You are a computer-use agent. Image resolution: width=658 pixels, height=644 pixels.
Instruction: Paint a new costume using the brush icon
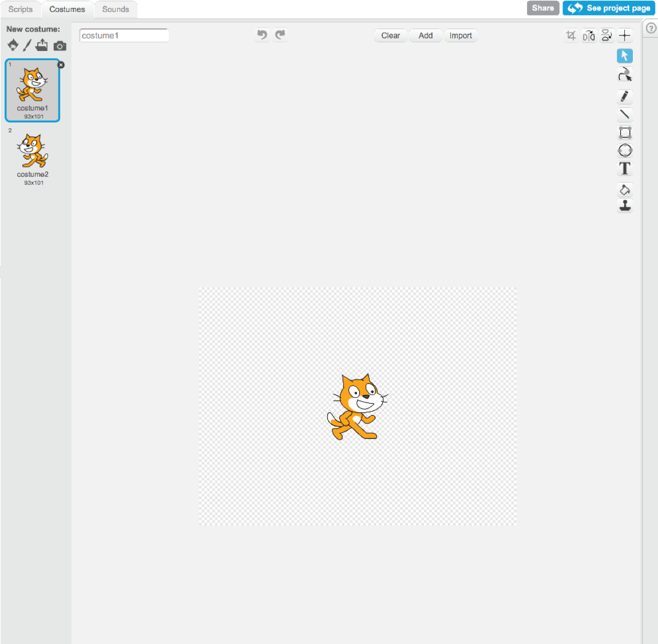click(x=26, y=45)
